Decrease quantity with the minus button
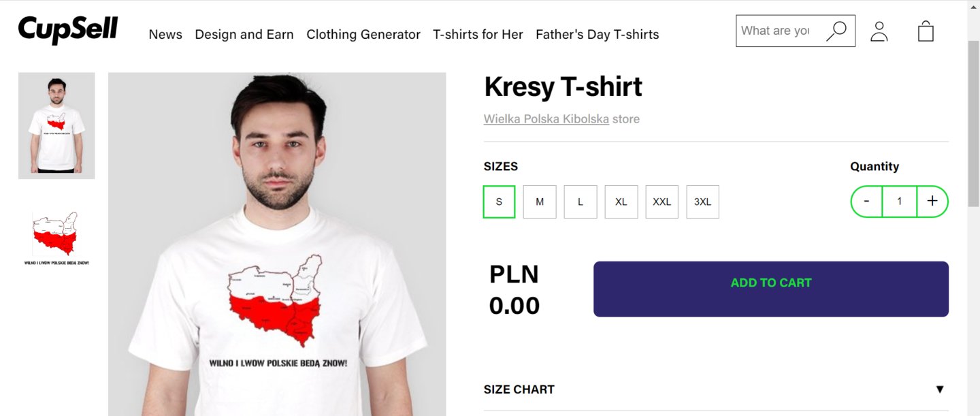The image size is (980, 416). [x=866, y=202]
